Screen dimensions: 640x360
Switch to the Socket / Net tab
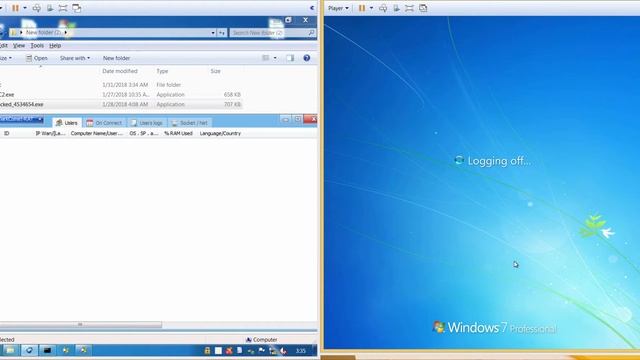pyautogui.click(x=190, y=123)
